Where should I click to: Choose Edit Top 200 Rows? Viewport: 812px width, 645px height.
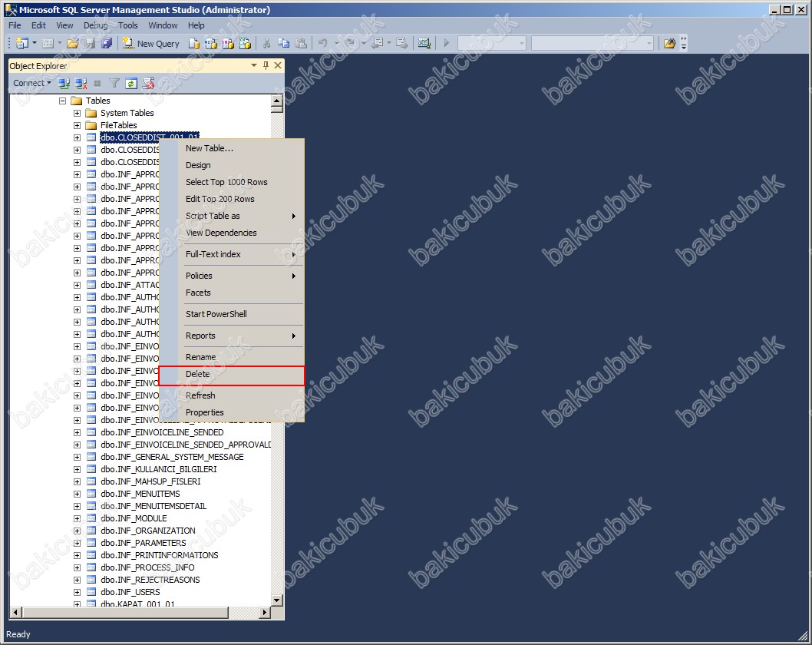(x=232, y=199)
